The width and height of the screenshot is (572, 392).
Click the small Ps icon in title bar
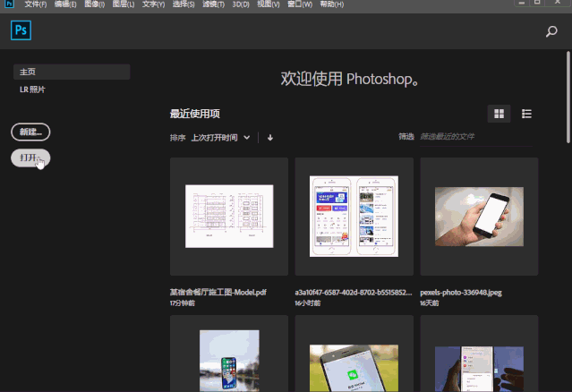(x=10, y=4)
